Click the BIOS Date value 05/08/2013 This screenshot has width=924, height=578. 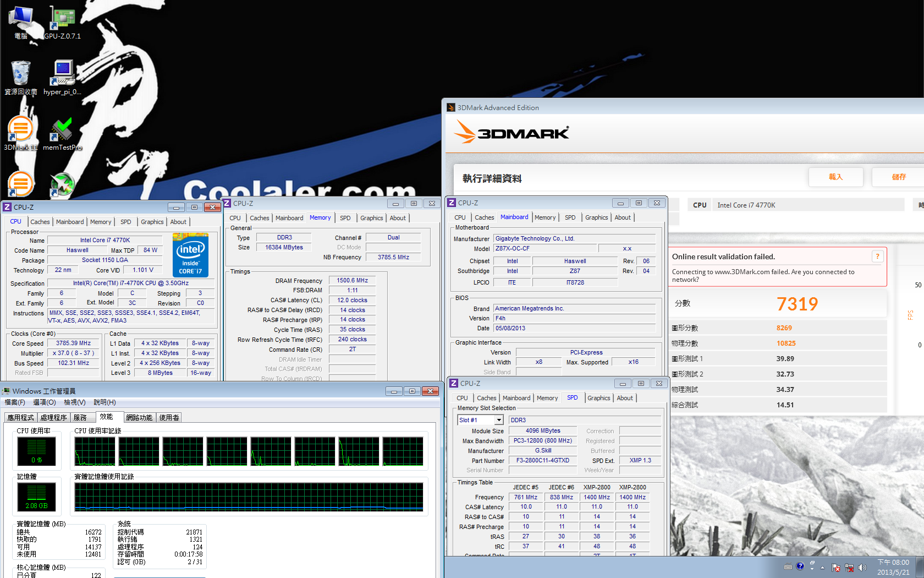[575, 328]
